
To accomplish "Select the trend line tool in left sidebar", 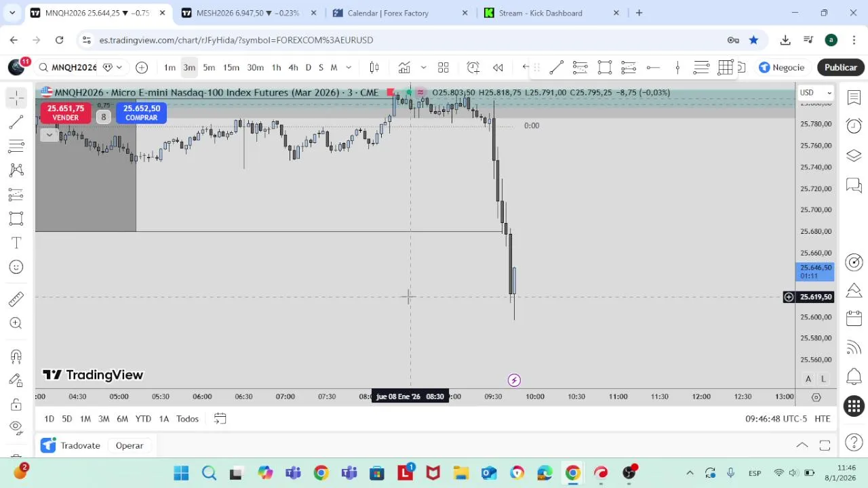I will (x=16, y=122).
